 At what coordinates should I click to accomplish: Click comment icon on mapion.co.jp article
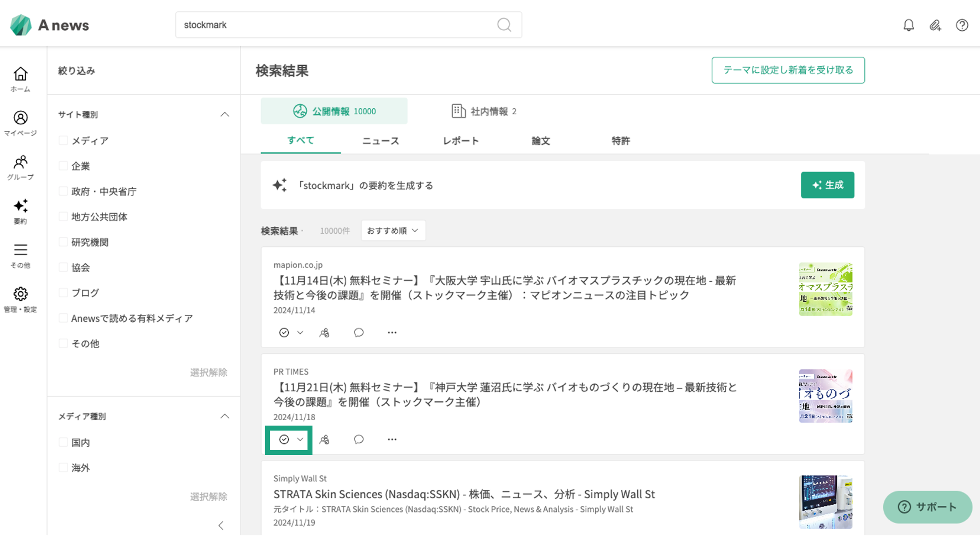point(358,333)
